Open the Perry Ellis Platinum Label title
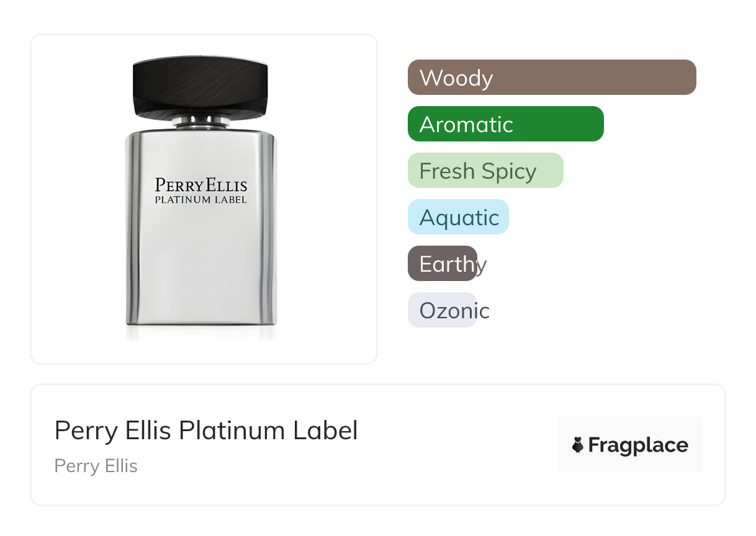 click(206, 430)
